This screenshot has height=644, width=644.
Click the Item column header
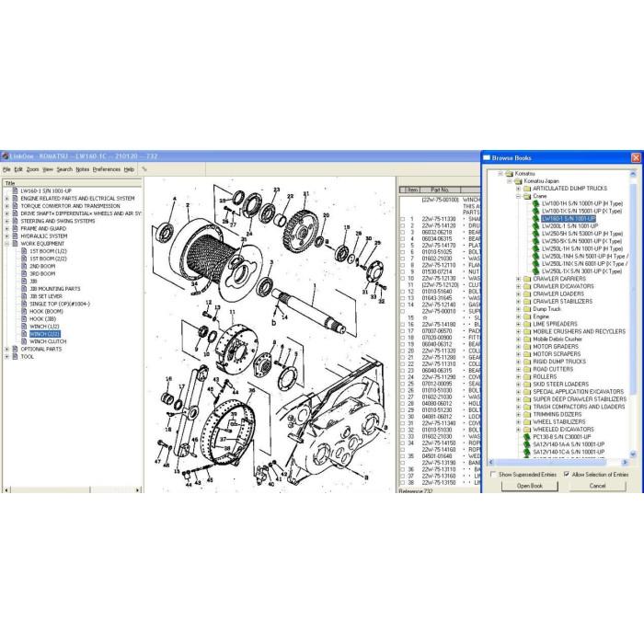[x=412, y=190]
